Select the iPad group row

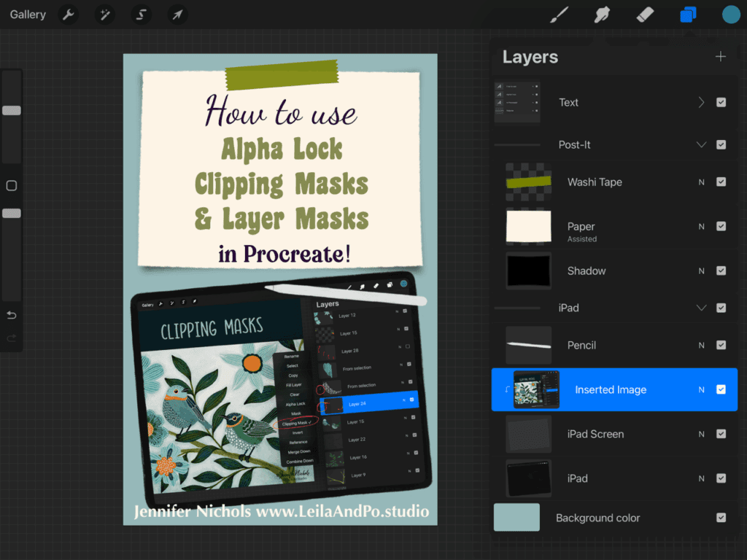point(614,308)
